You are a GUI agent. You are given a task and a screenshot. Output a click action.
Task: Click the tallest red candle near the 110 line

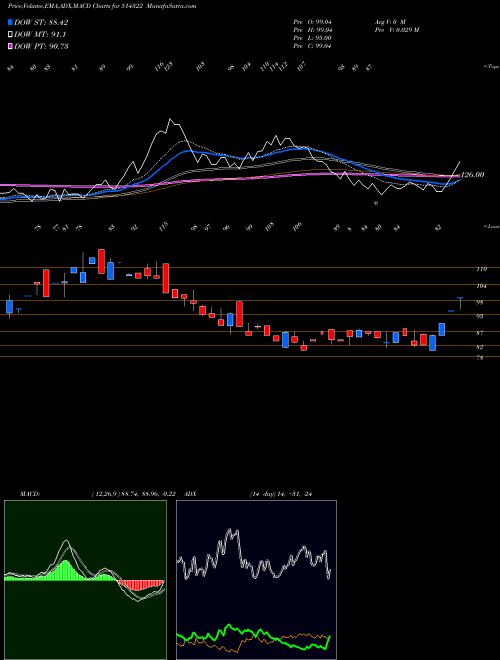coord(166,278)
